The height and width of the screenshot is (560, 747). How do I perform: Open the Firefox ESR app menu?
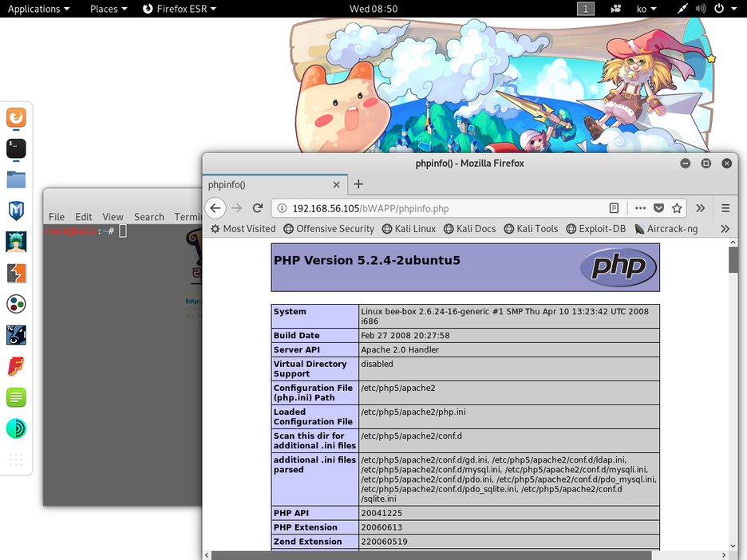(x=180, y=9)
